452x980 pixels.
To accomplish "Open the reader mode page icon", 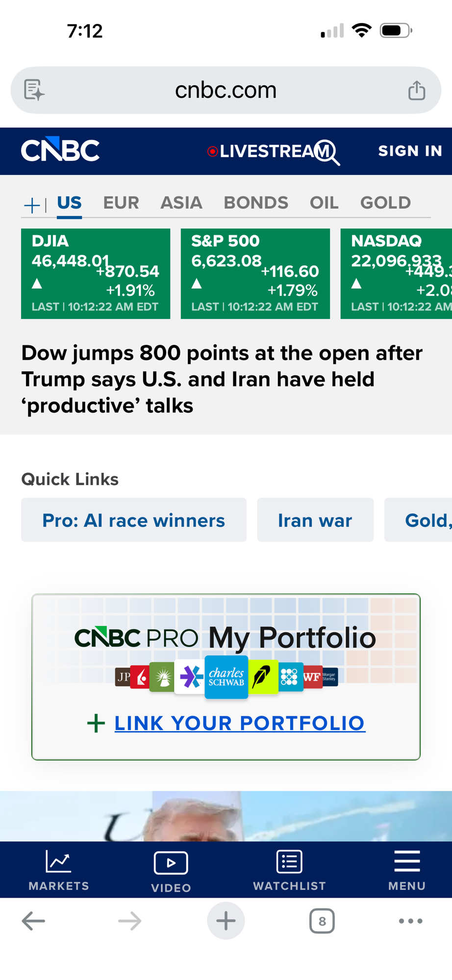I will pyautogui.click(x=34, y=91).
